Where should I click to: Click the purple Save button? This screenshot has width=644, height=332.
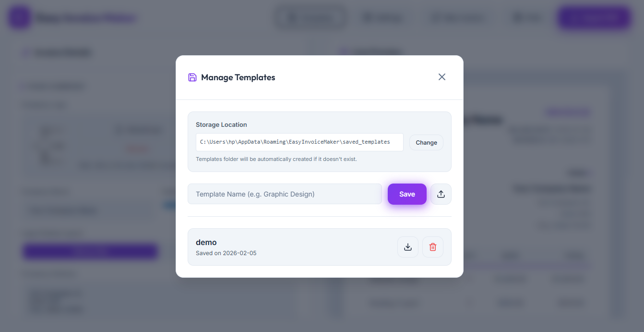coord(407,194)
